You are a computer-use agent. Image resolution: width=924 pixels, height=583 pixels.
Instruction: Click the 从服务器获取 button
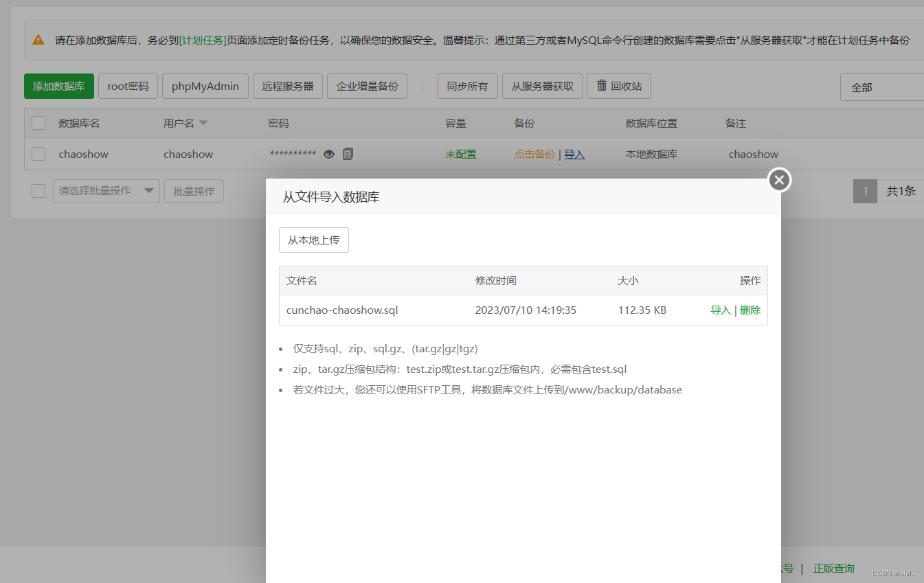coord(543,86)
